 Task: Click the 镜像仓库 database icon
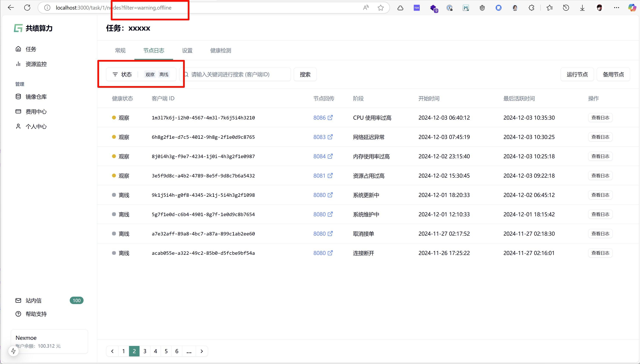[x=18, y=97]
